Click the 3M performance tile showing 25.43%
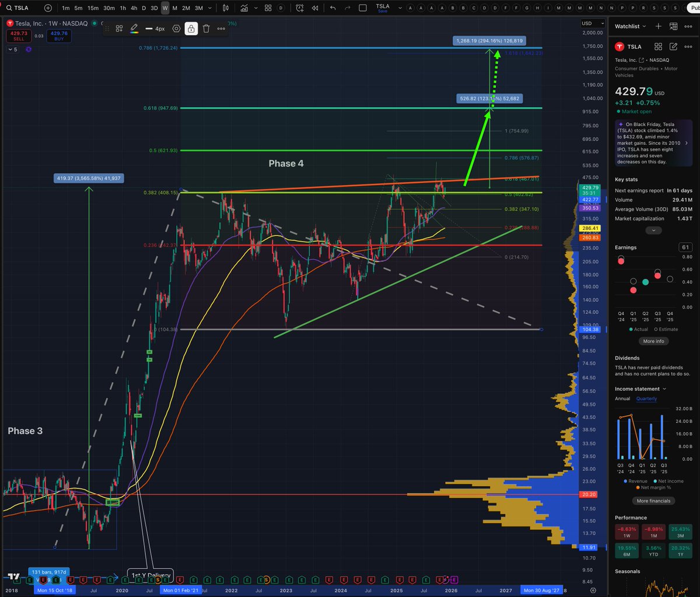Viewport: 700px width, 597px height. (680, 532)
